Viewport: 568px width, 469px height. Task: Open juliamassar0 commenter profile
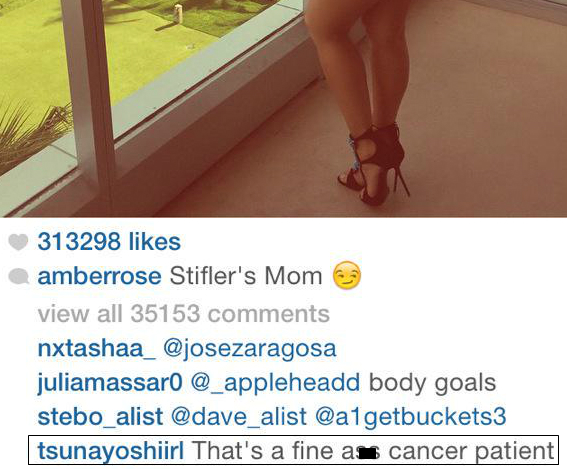pyautogui.click(x=110, y=383)
